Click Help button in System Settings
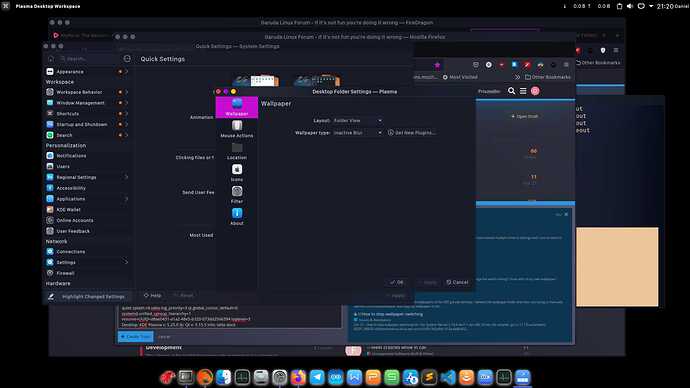Screen dimensions: 690x388 pos(153,296)
